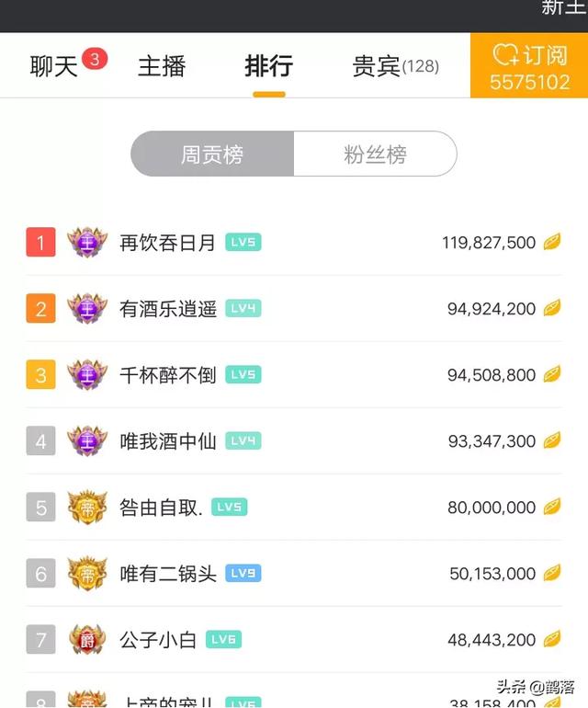
Task: Tap the LV6 tag beside 公子小白
Action: coord(224,640)
